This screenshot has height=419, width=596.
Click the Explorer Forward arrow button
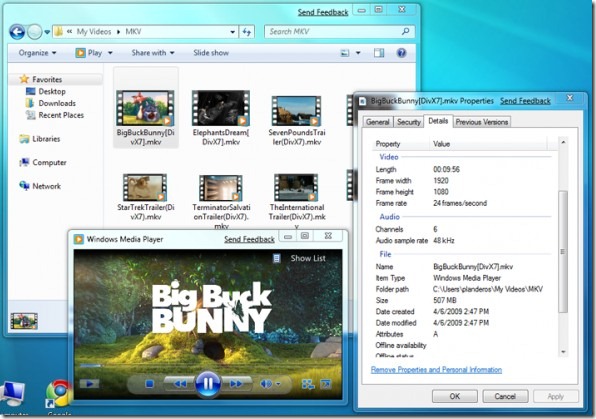34,32
